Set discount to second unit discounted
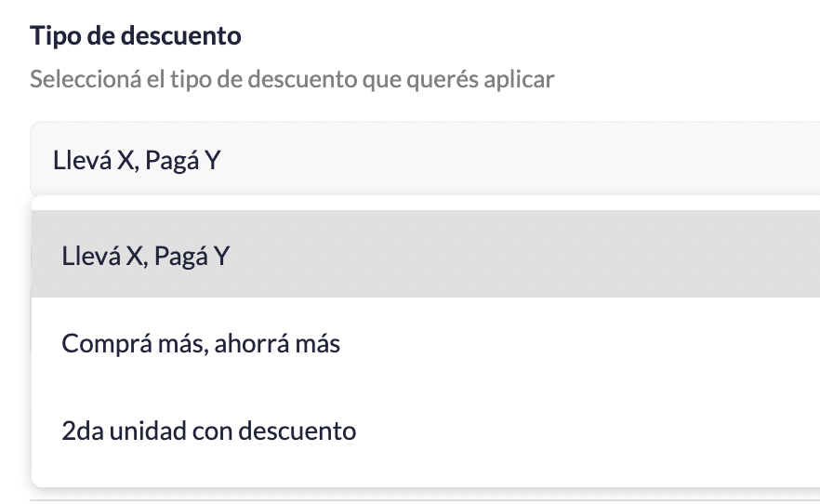The image size is (820, 504). point(208,431)
